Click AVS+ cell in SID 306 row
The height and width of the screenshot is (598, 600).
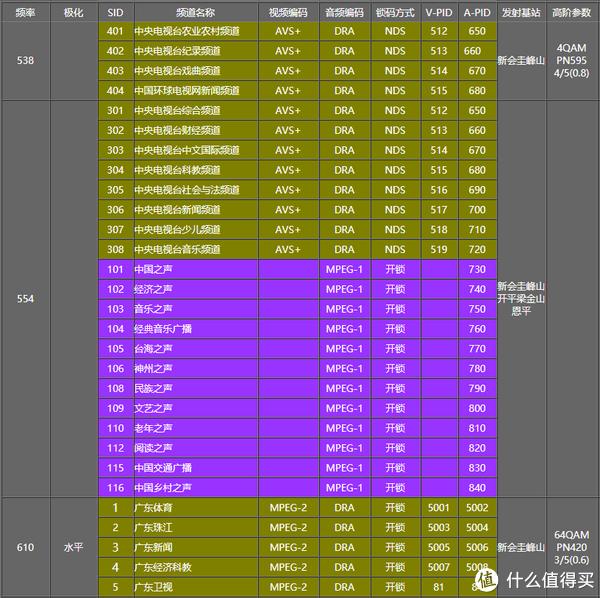pyautogui.click(x=288, y=210)
